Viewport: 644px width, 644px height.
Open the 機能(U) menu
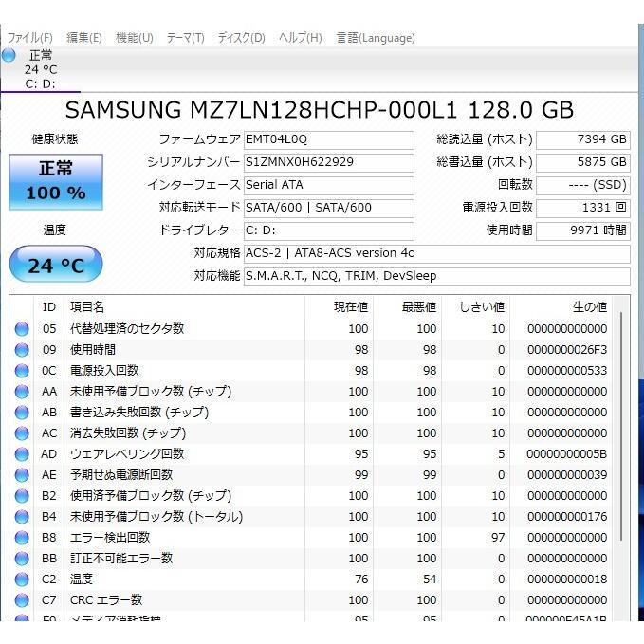pos(135,38)
